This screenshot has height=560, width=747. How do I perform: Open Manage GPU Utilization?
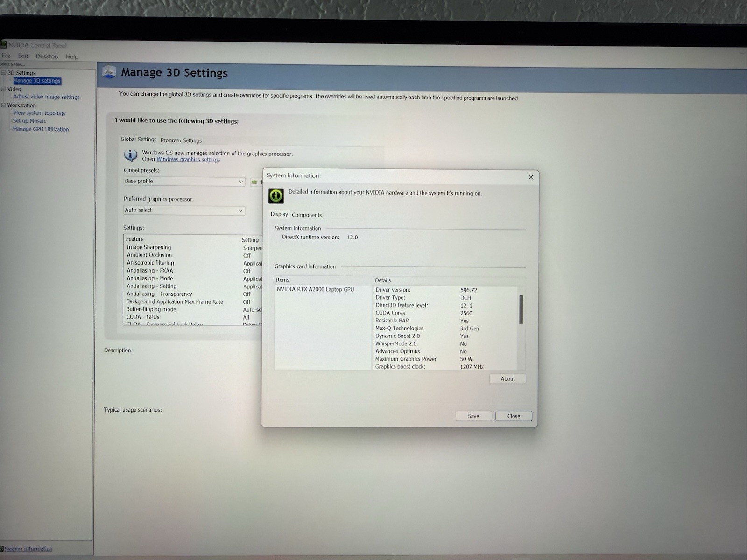coord(41,129)
